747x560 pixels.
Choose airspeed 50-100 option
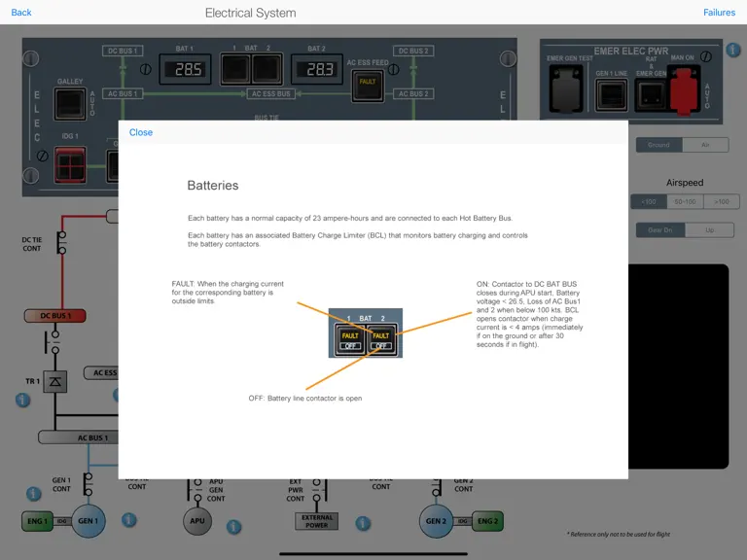(685, 202)
